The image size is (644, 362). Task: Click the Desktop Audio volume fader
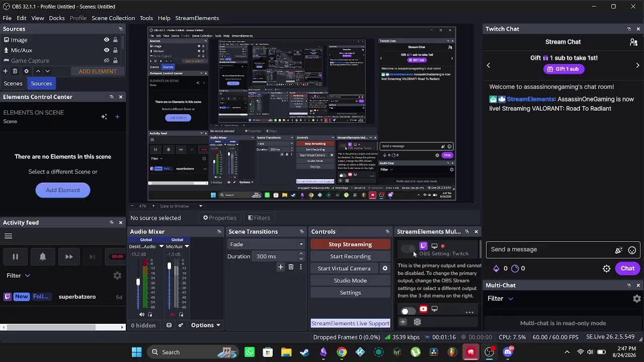tap(138, 282)
